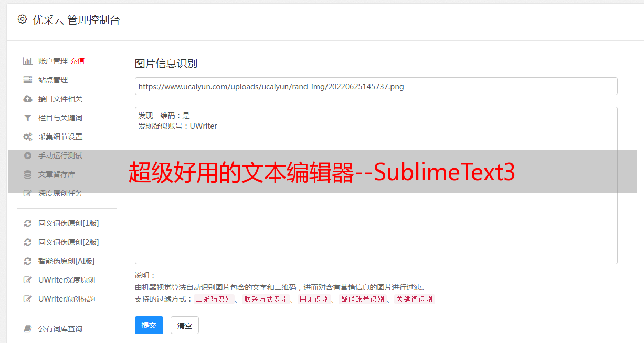
Task: Click the 优采云 管理控制台 title
Action: coord(76,20)
